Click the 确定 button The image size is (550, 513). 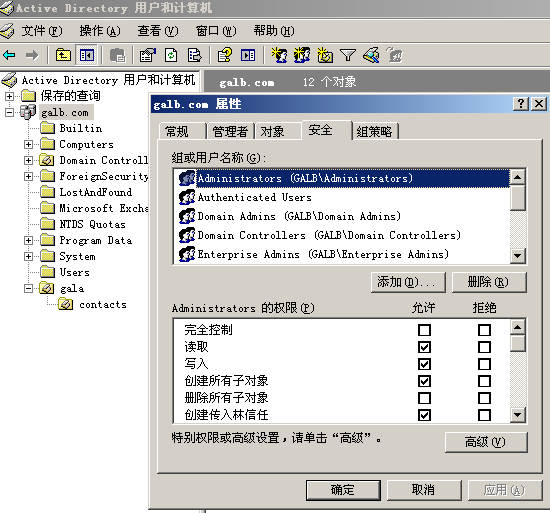pyautogui.click(x=343, y=490)
